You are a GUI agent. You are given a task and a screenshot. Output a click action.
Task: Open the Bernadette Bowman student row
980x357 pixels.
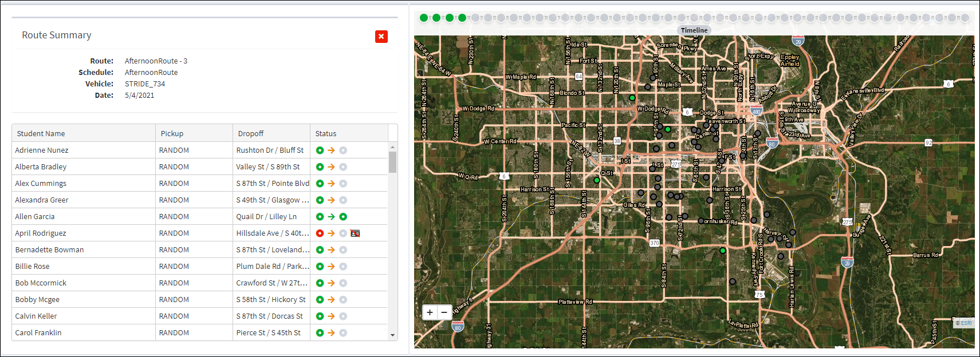tap(49, 250)
